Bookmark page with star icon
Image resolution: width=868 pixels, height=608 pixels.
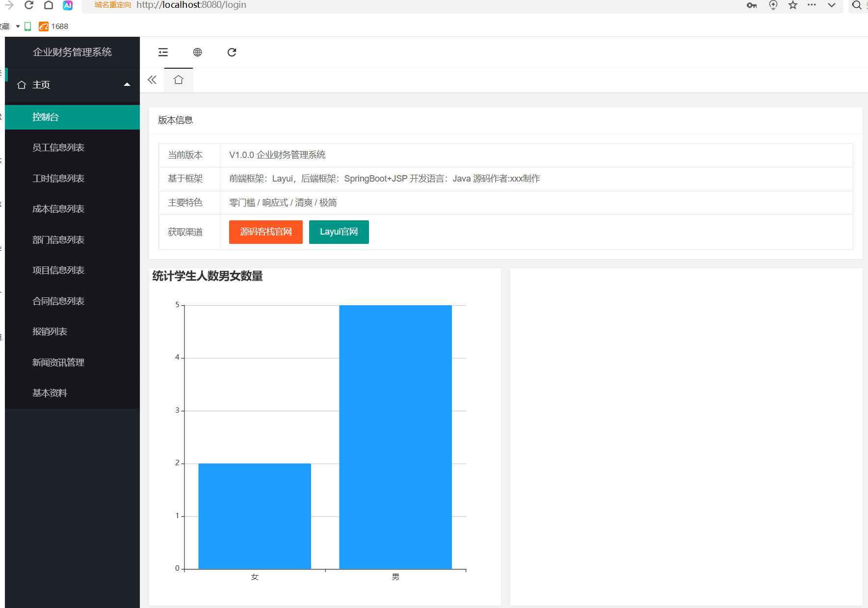pos(793,5)
